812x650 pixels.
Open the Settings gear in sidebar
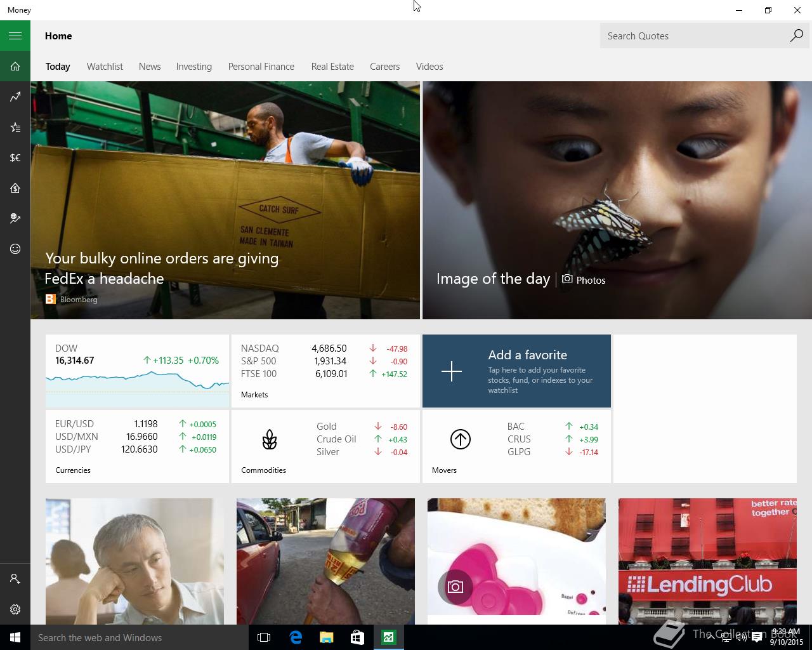pos(15,609)
